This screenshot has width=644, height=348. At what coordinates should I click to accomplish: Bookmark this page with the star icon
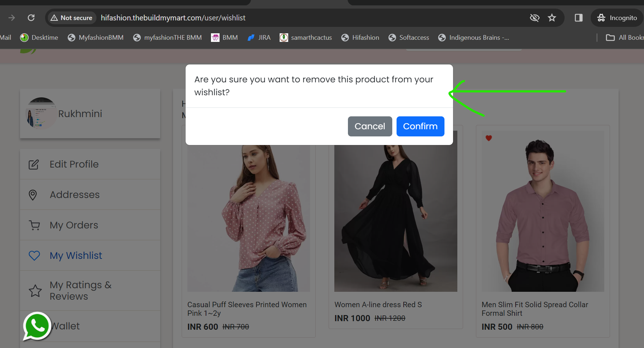click(552, 18)
